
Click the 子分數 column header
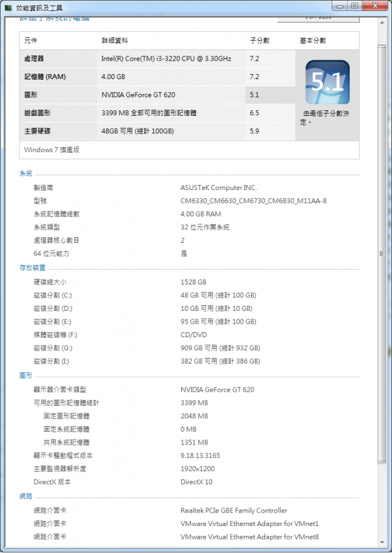coord(260,40)
